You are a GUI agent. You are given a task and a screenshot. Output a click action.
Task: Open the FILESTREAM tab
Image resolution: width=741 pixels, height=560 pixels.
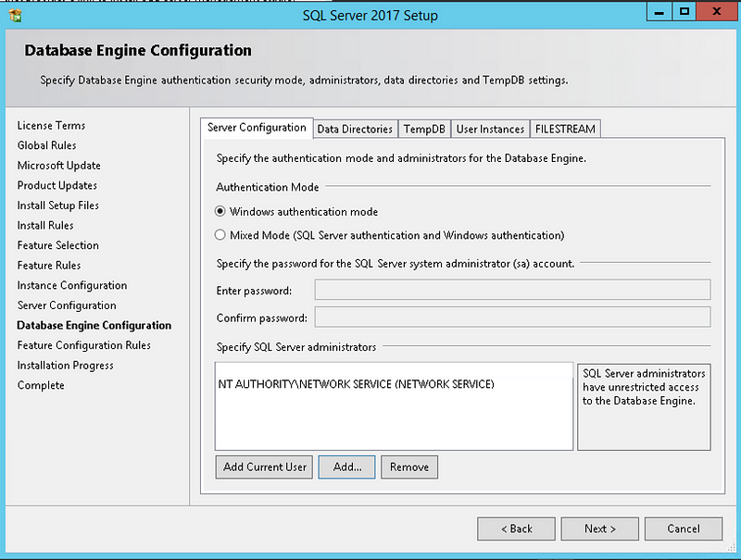point(565,129)
